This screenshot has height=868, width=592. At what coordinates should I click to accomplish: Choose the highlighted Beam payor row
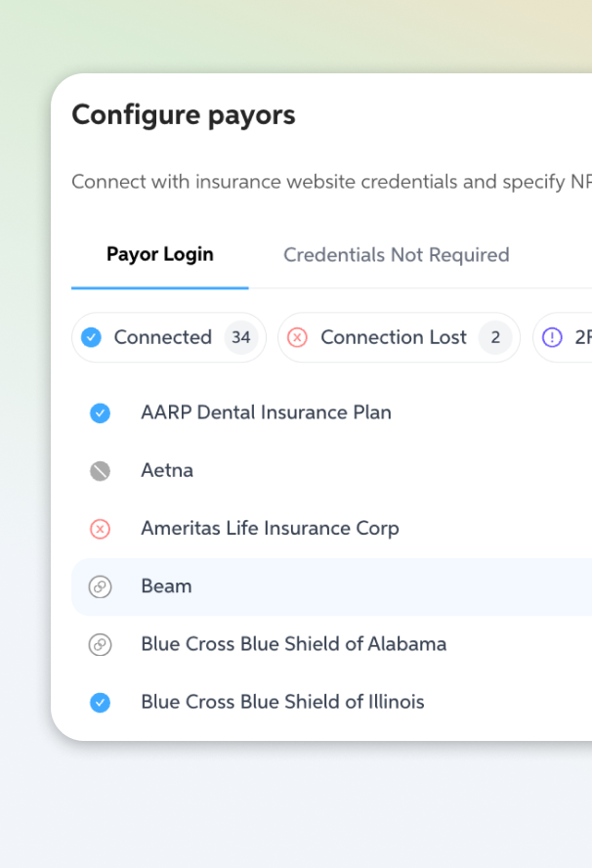click(166, 586)
